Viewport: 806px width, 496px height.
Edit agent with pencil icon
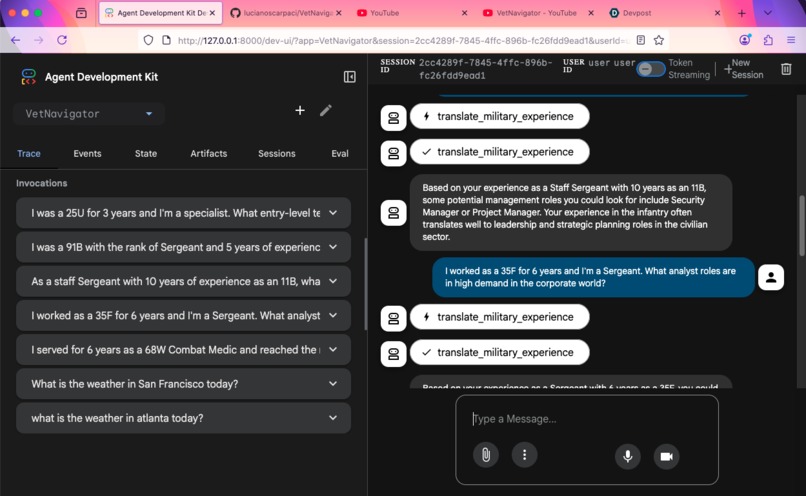(x=326, y=111)
